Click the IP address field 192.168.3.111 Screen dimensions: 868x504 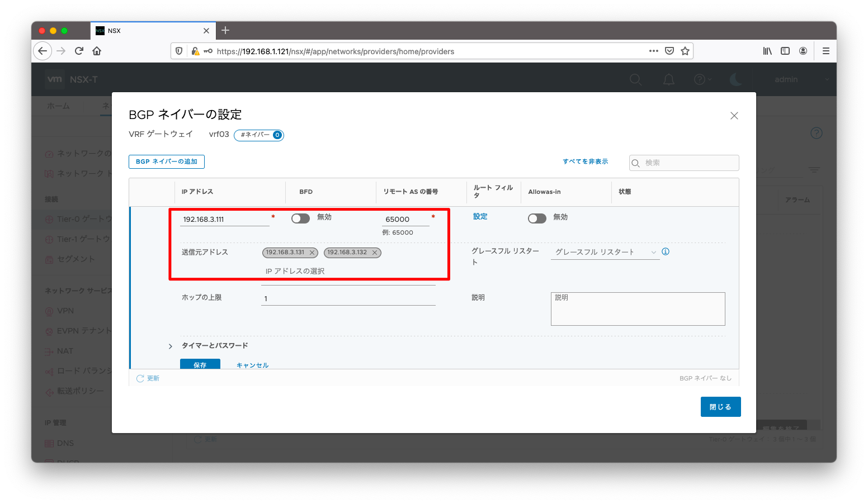[225, 219]
